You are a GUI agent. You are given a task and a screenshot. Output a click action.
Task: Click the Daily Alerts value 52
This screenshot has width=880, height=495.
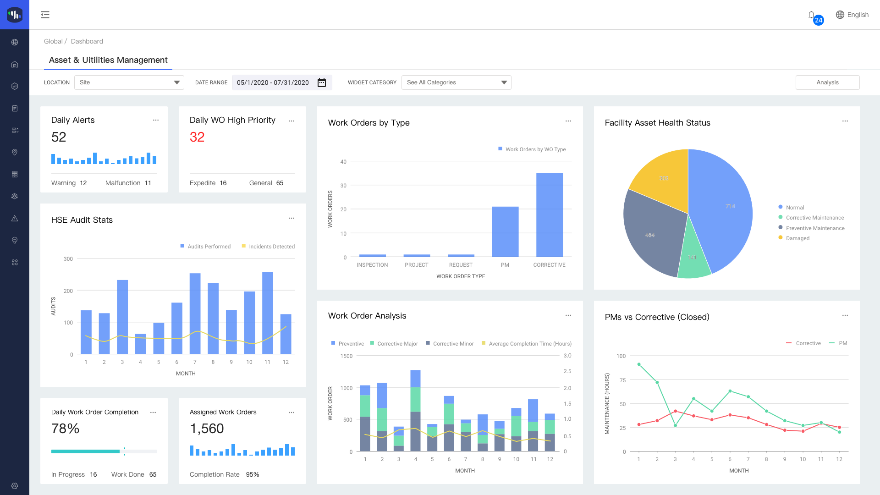59,138
